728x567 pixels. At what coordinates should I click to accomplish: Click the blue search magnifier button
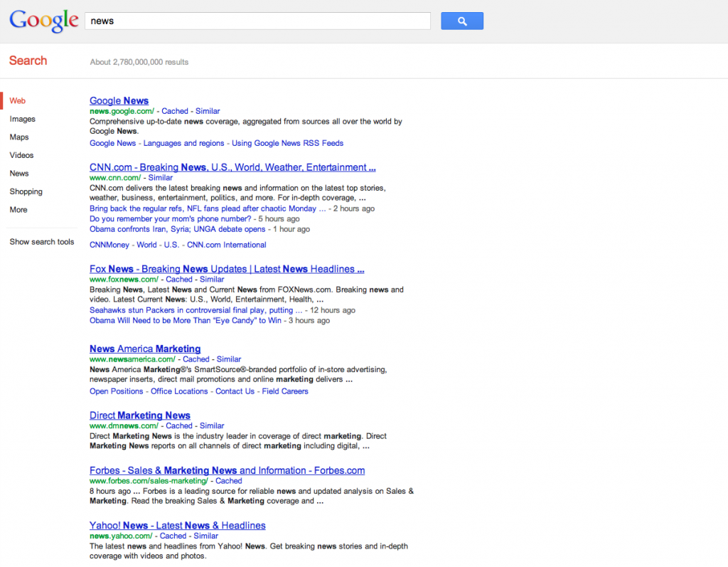coord(461,21)
